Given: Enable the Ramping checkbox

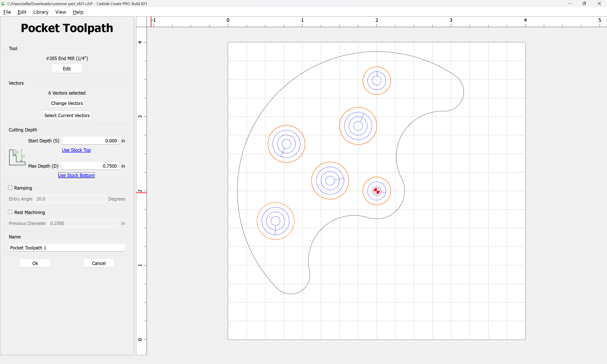Looking at the screenshot, I should [x=10, y=188].
